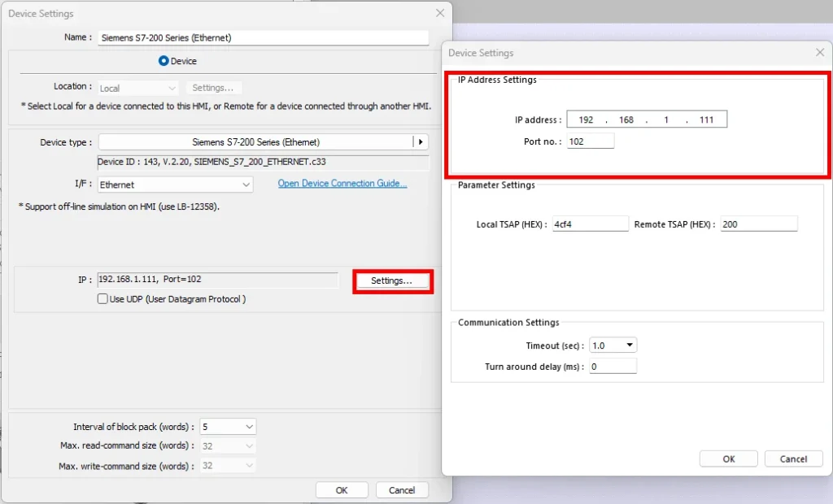Close the left Device Settings dialog
The image size is (833, 504).
440,13
